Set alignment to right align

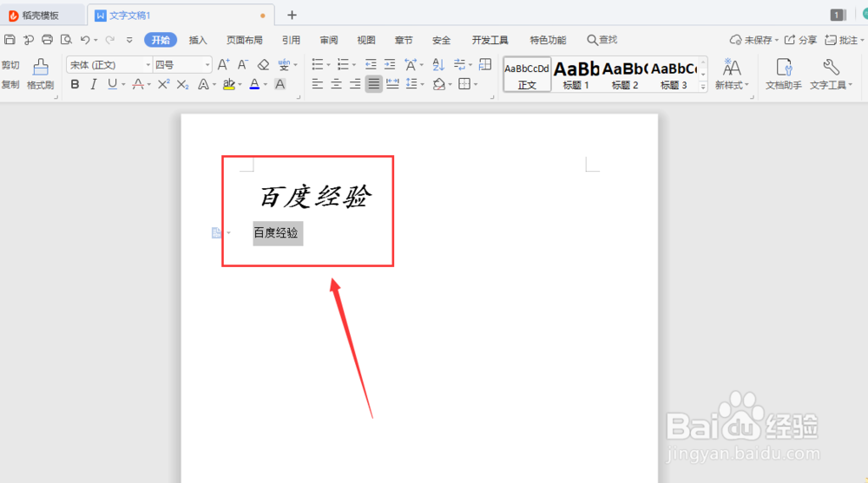355,84
